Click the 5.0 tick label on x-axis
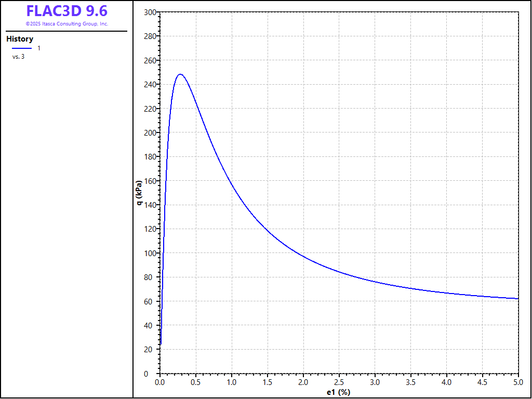Screen dimensions: 532x399 coord(518,382)
